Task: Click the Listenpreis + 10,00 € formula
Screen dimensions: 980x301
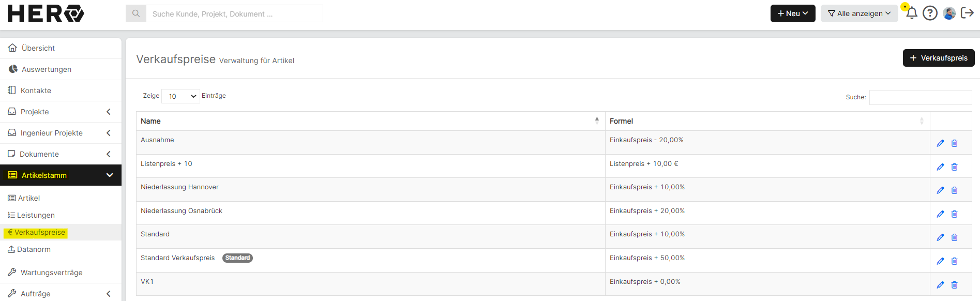Action: tap(644, 164)
